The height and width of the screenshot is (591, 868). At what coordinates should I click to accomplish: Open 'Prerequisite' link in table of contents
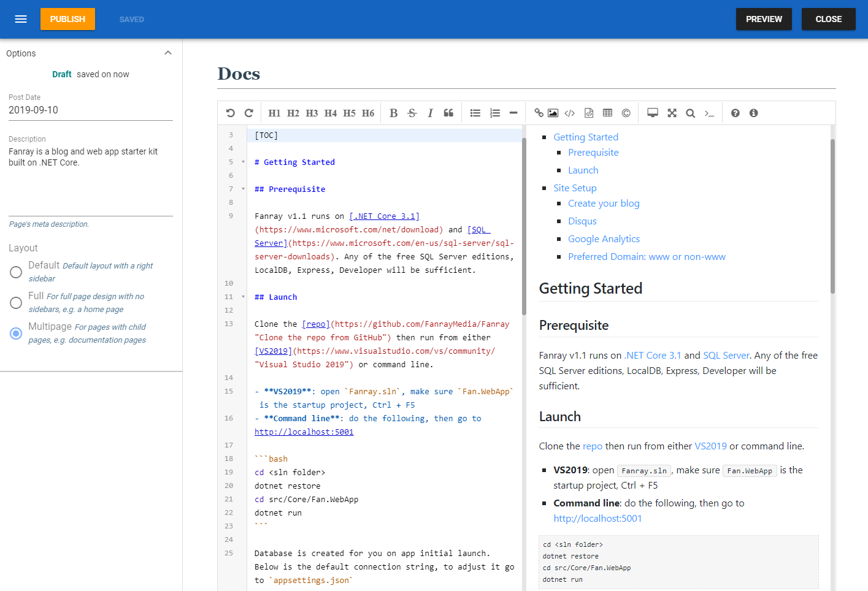[593, 153]
